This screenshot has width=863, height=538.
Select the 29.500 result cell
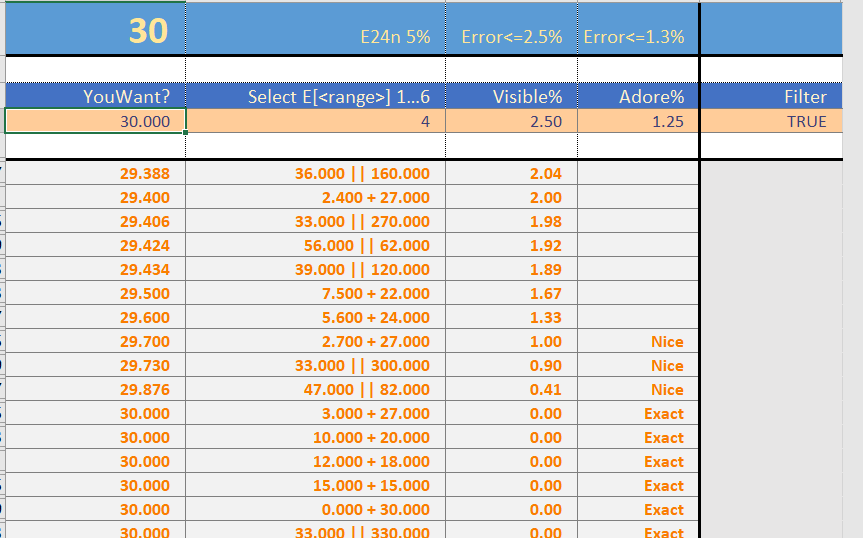pyautogui.click(x=95, y=293)
